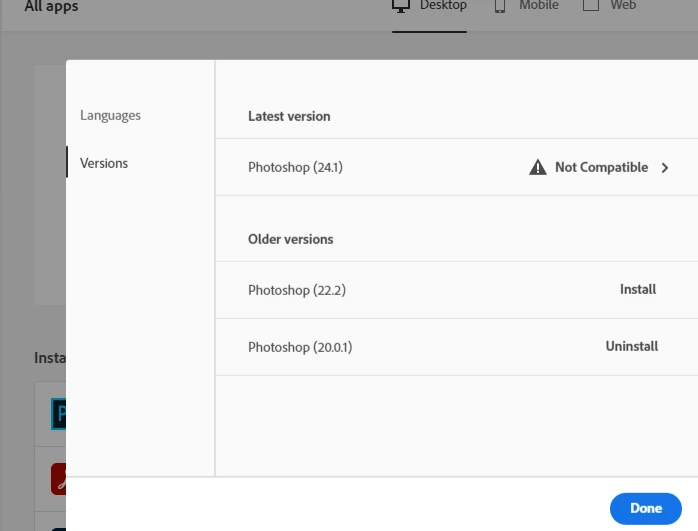698x531 pixels.
Task: Select the Photoshop (22.2) row text
Action: click(x=296, y=290)
